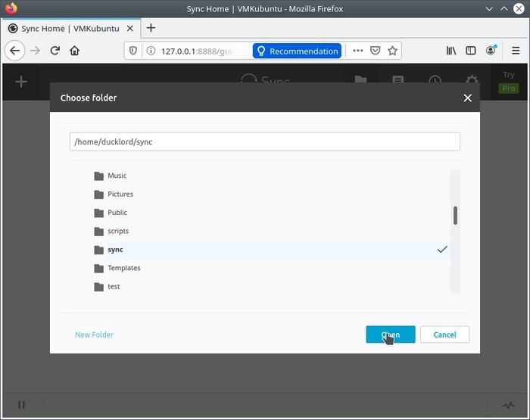Viewport: 530px width, 420px height.
Task: Select the Sync Home | VMKubuntu tab
Action: (x=70, y=29)
